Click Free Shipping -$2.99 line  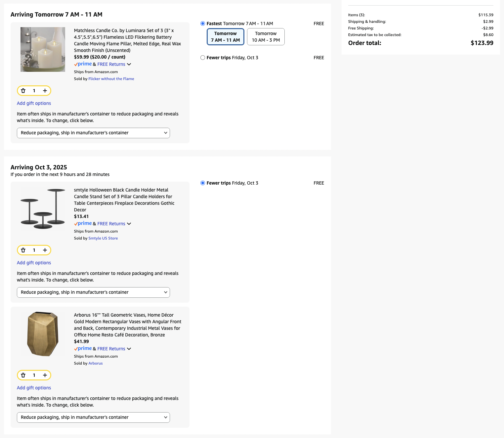click(x=421, y=28)
